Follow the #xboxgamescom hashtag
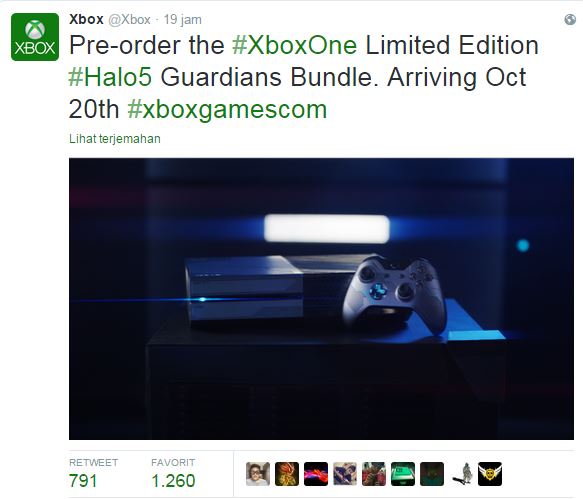 point(227,110)
